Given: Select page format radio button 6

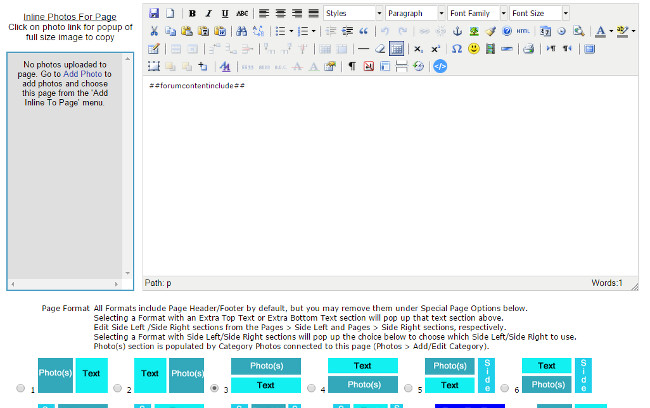Looking at the screenshot, I should [505, 388].
